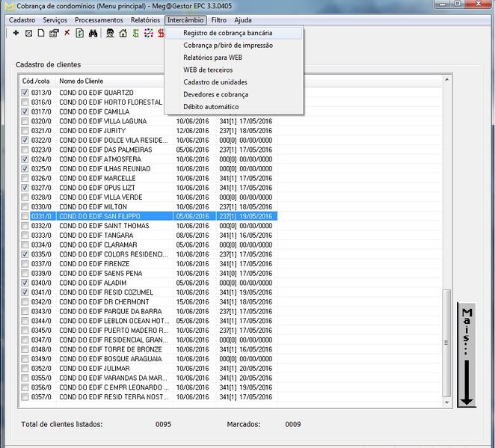Click the green dollar sign icon

pos(135,34)
